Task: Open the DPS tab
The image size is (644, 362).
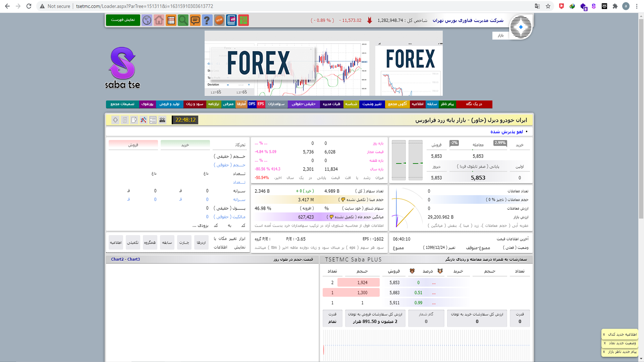Action: pyautogui.click(x=252, y=104)
